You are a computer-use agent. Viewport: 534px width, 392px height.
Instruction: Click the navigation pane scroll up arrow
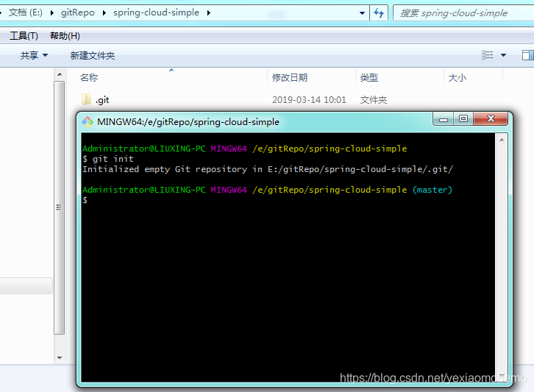coord(60,74)
